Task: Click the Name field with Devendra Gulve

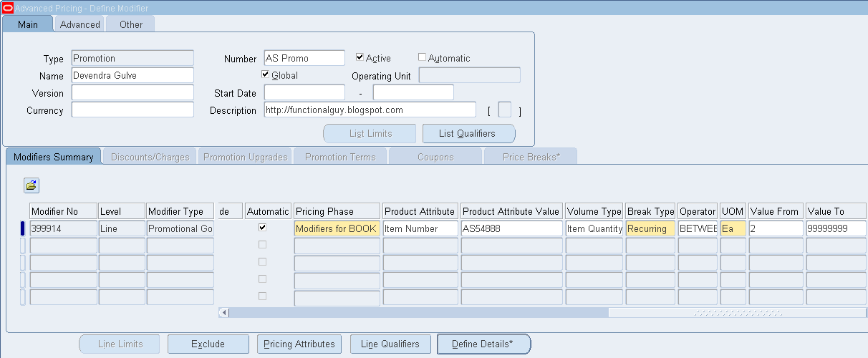Action: point(132,76)
